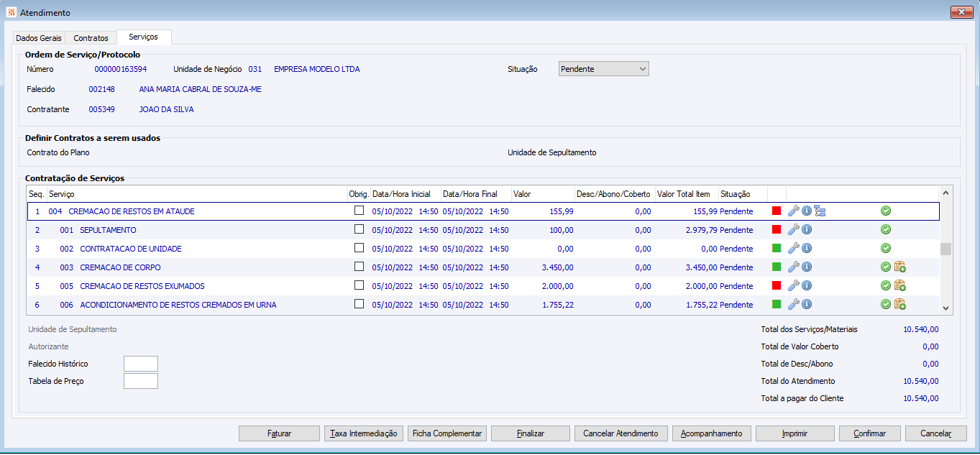Add materials package for ACONDICIONAMENTO row
Image resolution: width=980 pixels, height=455 pixels.
[x=899, y=305]
